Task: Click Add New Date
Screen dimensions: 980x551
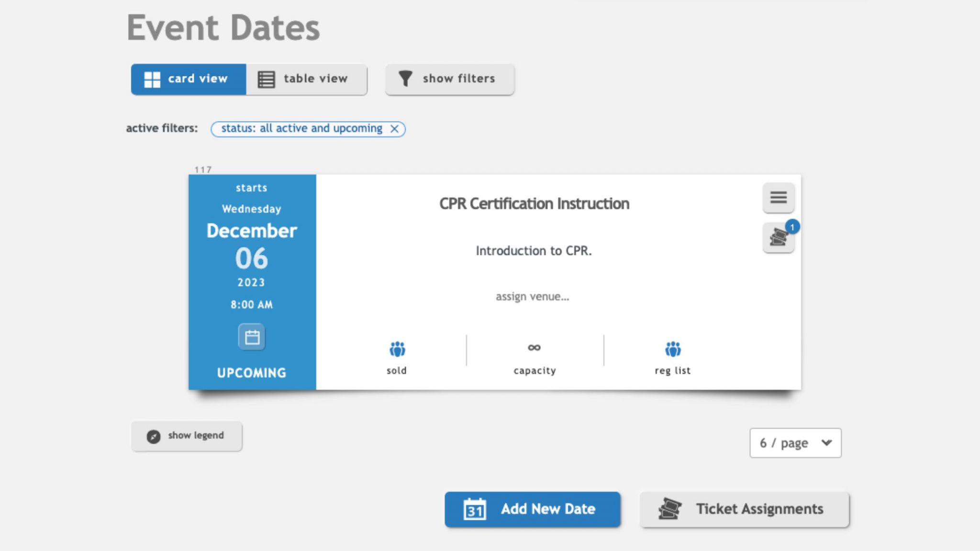Action: coord(532,509)
